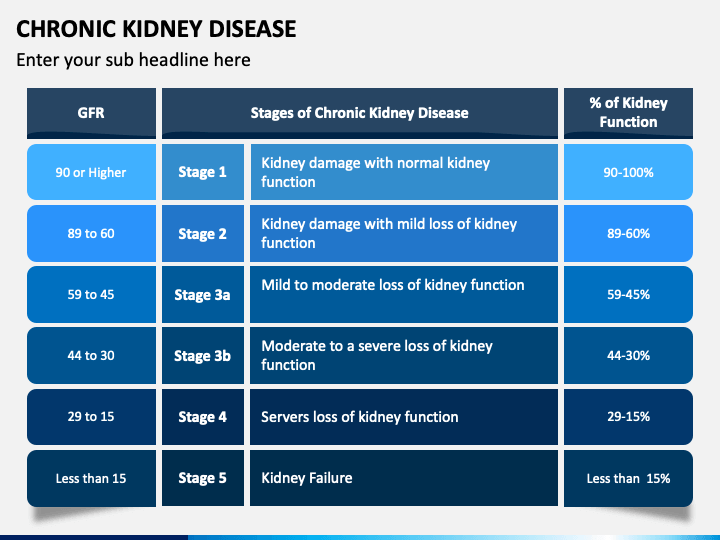Select the 90-100% cell
Screen dimensions: 720x540
628,172
